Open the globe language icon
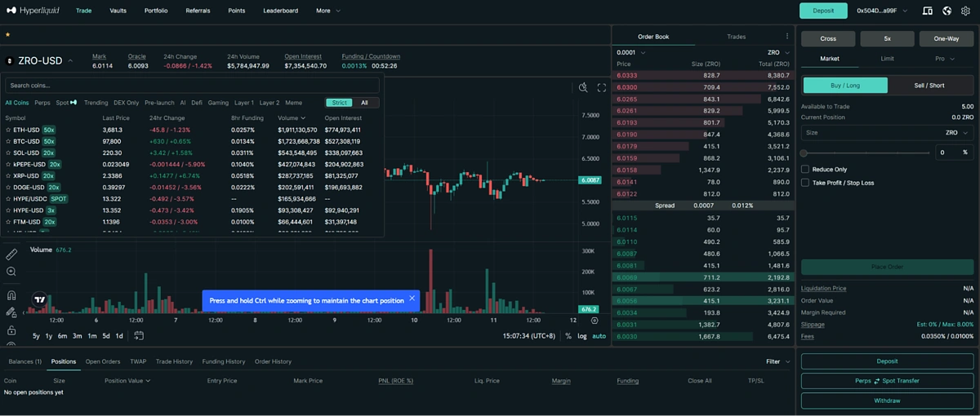 tap(947, 11)
